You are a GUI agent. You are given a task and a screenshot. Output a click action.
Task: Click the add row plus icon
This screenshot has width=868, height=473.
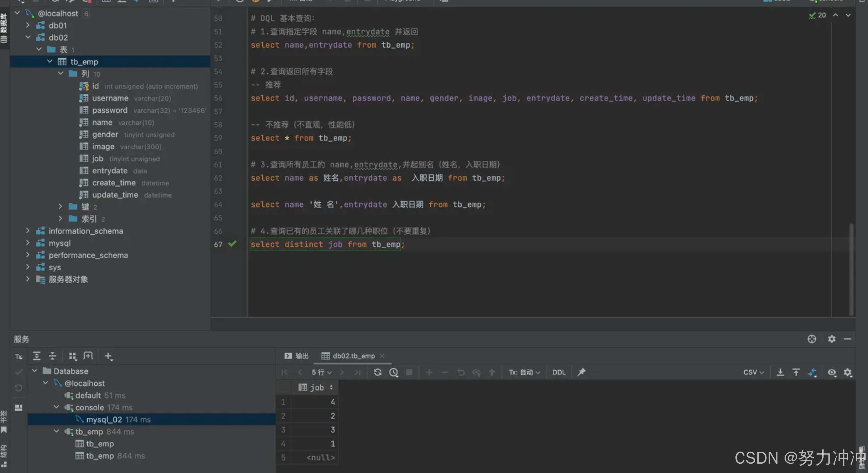coord(429,372)
